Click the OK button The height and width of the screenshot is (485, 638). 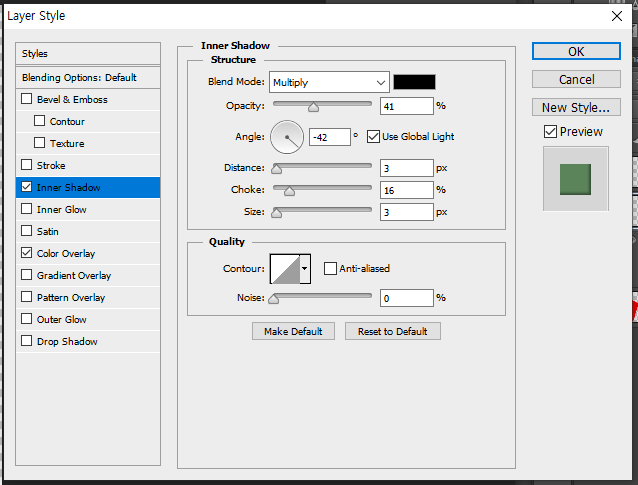coord(576,51)
